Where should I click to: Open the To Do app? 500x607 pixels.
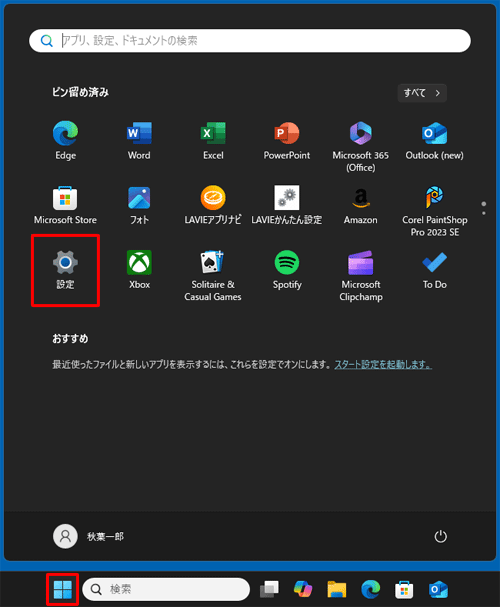(434, 270)
